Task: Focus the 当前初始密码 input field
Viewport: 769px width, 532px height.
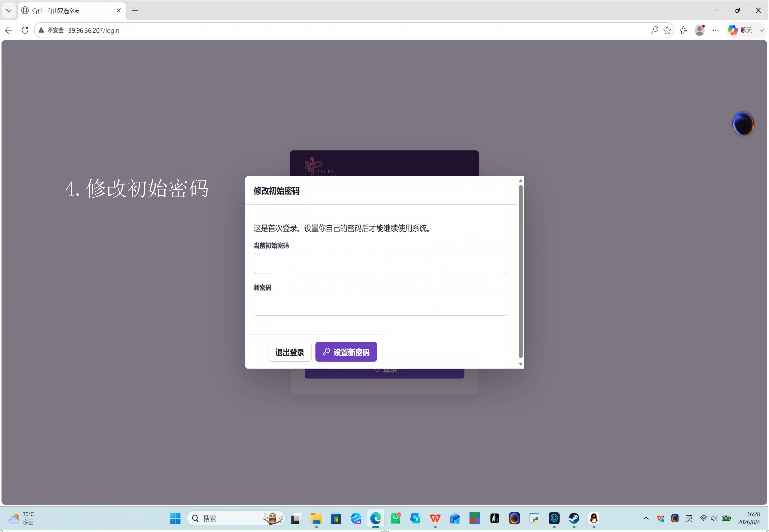Action: [x=381, y=263]
